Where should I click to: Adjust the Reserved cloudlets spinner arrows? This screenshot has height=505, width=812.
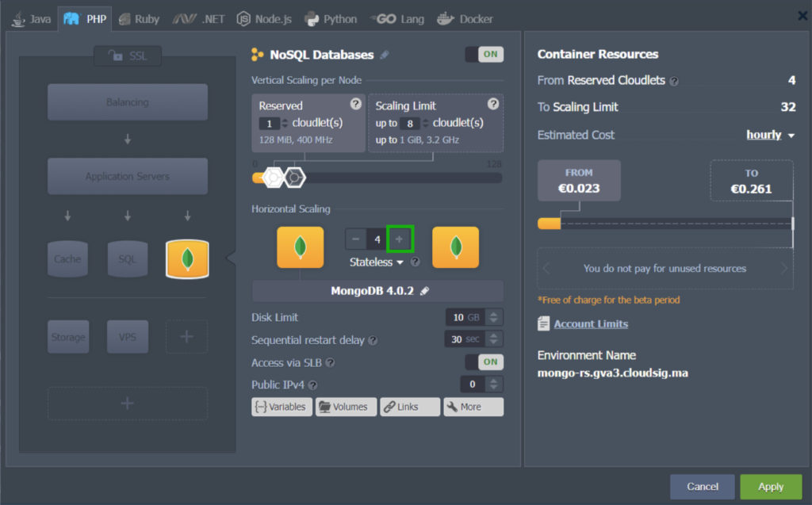click(285, 123)
